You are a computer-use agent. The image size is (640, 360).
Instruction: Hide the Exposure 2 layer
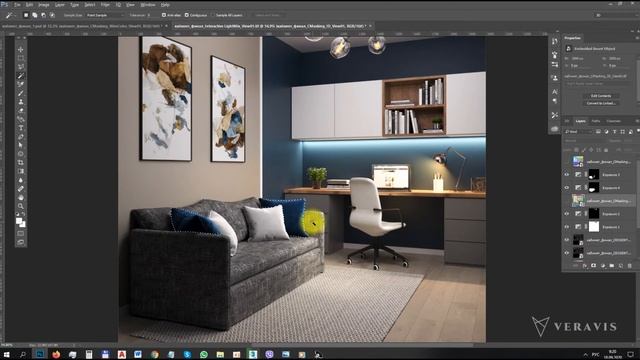[567, 213]
